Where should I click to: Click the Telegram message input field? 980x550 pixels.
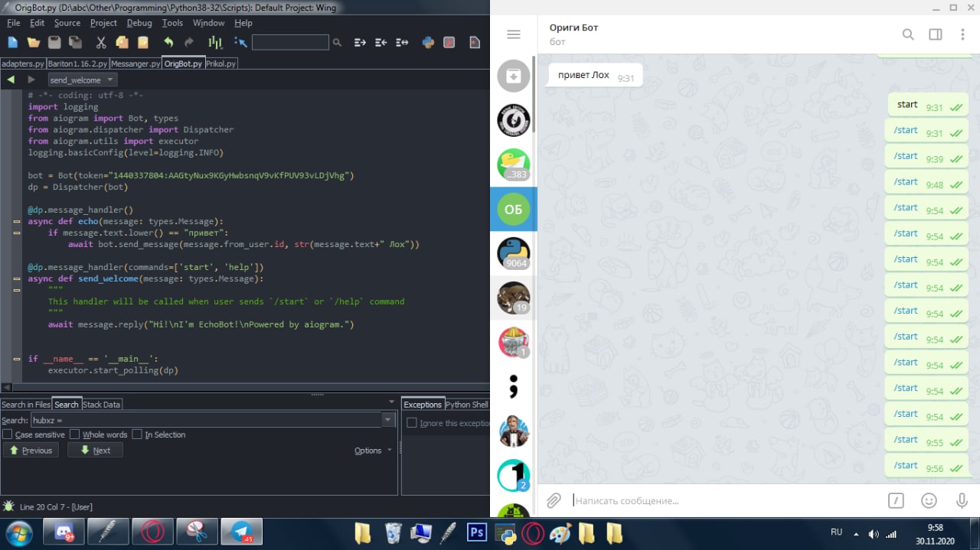(x=725, y=501)
